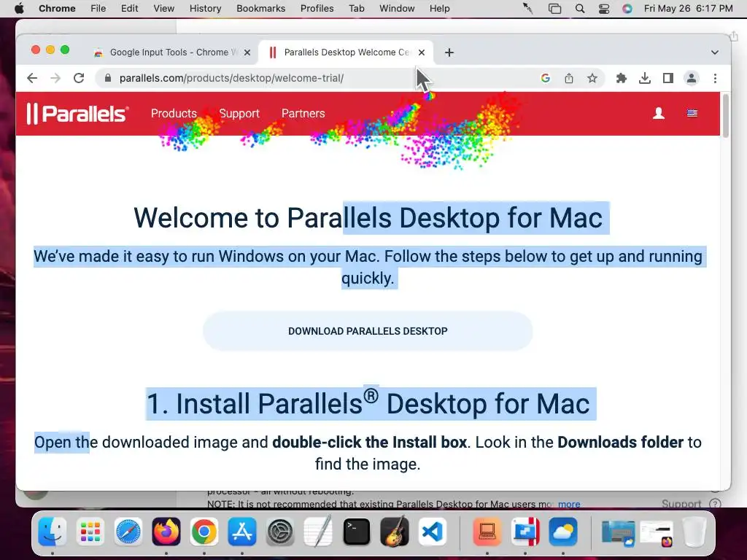Open Finder from the Dock
Image resolution: width=747 pixels, height=560 pixels.
pyautogui.click(x=52, y=532)
